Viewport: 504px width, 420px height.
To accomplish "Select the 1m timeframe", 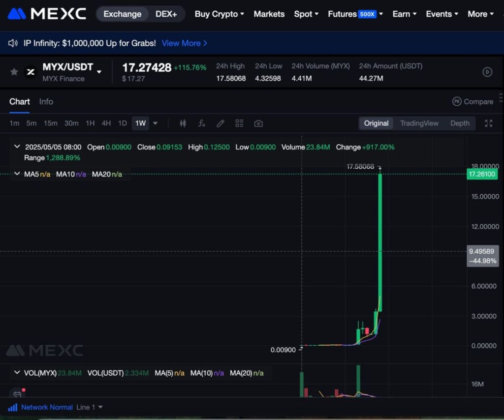I will [x=14, y=123].
